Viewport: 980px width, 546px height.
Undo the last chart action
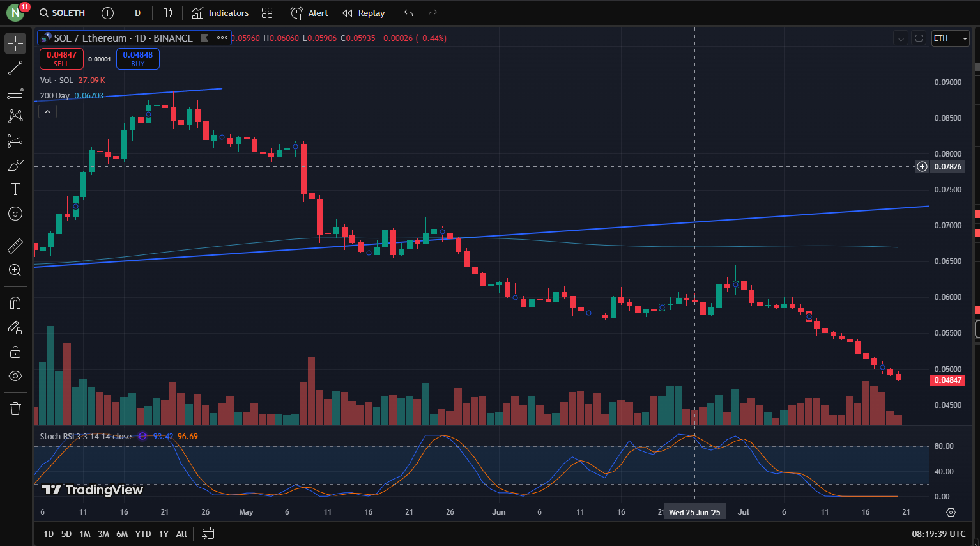409,13
